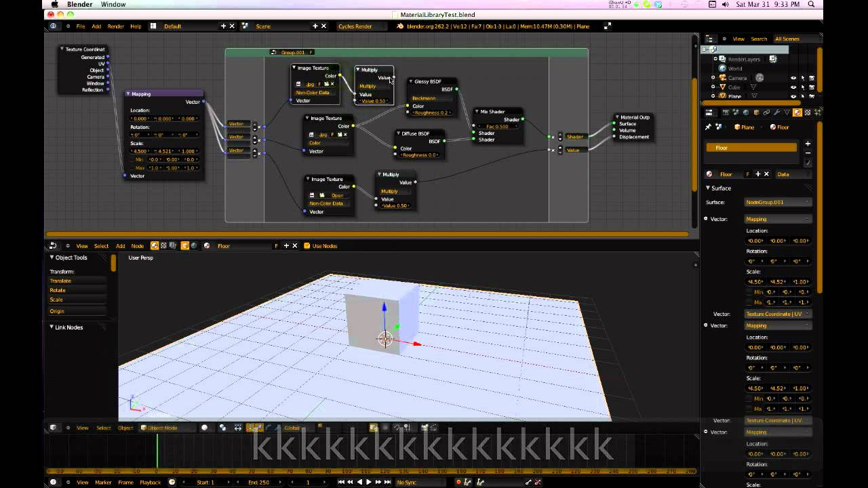Open Blender File menu
The image size is (868, 488).
click(x=81, y=26)
